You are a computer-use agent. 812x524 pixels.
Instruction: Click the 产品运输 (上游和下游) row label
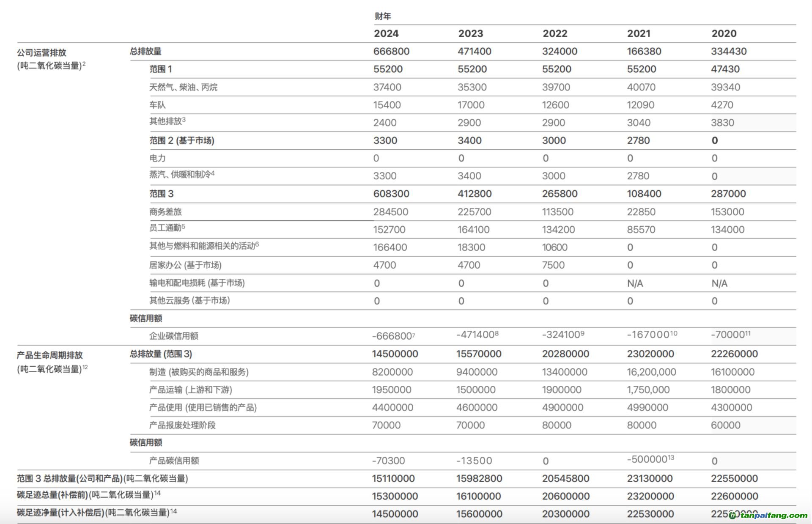[x=191, y=390]
